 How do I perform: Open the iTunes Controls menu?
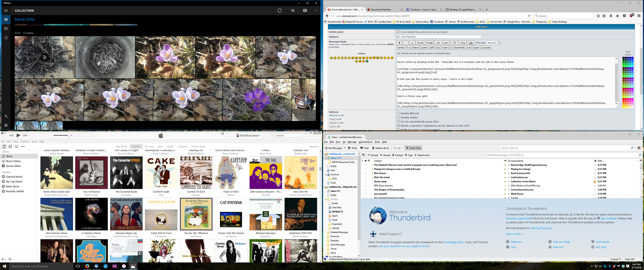click(25, 141)
